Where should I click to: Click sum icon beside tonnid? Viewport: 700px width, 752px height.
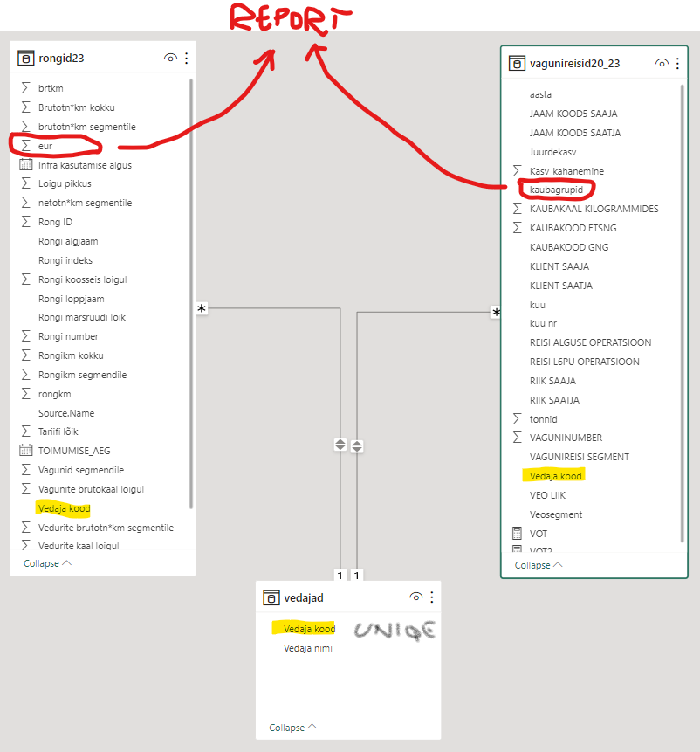click(517, 418)
